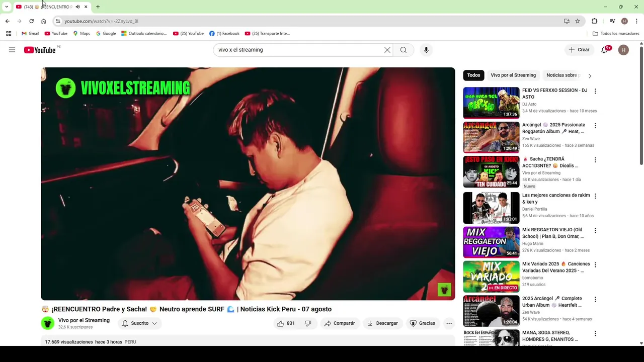Mute the tab via speaker icon
This screenshot has width=644, height=362.
point(77,7)
